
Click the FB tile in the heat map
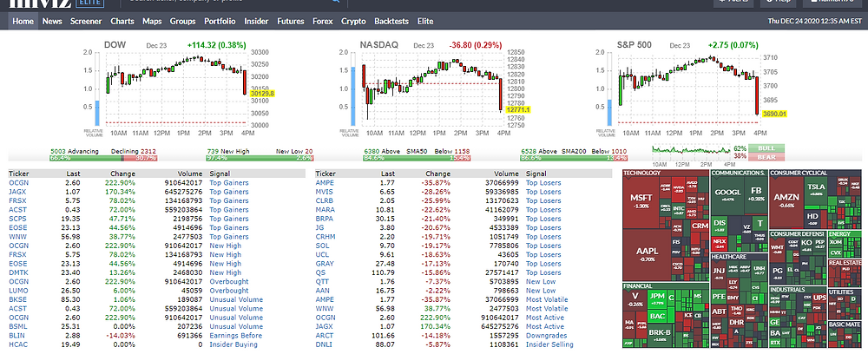click(756, 194)
